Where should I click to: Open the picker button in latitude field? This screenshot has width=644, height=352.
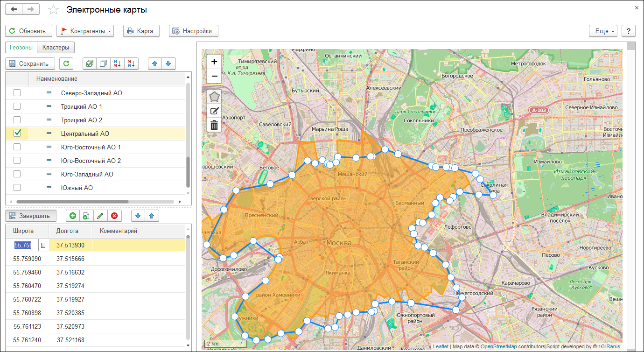tap(42, 245)
